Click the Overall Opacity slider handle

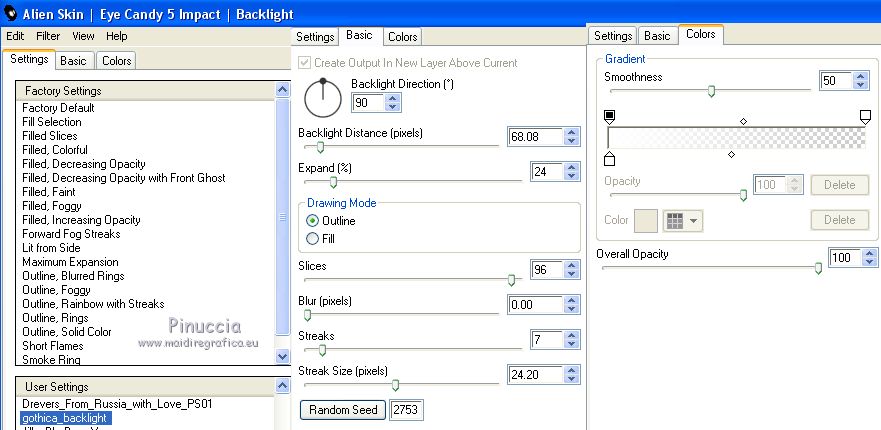coord(818,269)
